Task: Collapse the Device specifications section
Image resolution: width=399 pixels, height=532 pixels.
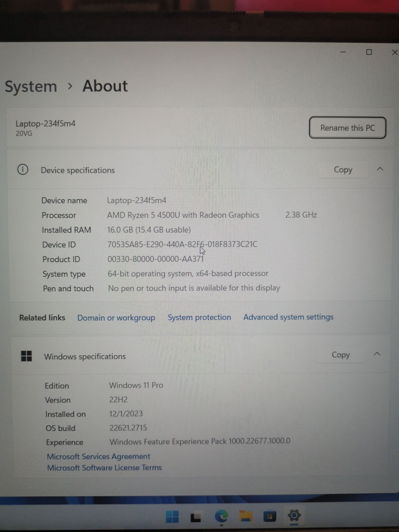Action: [380, 169]
